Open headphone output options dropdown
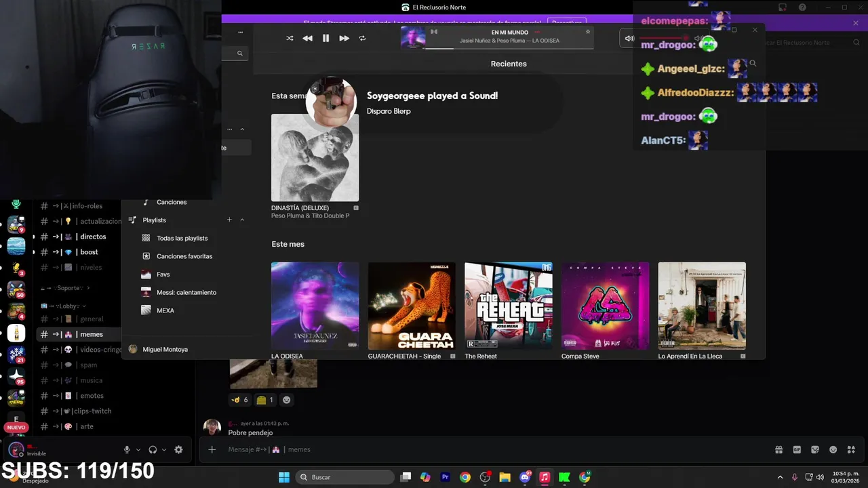This screenshot has width=868, height=488. [164, 449]
